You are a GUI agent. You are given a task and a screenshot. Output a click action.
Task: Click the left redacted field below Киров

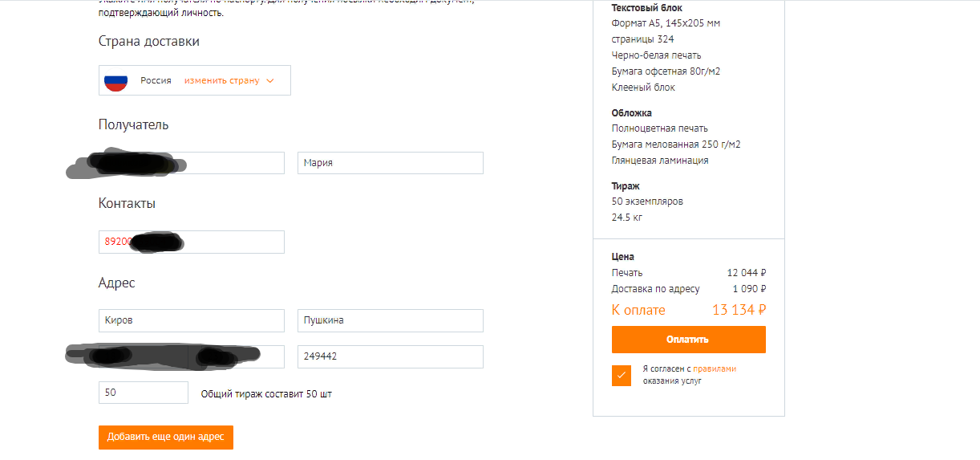click(143, 356)
